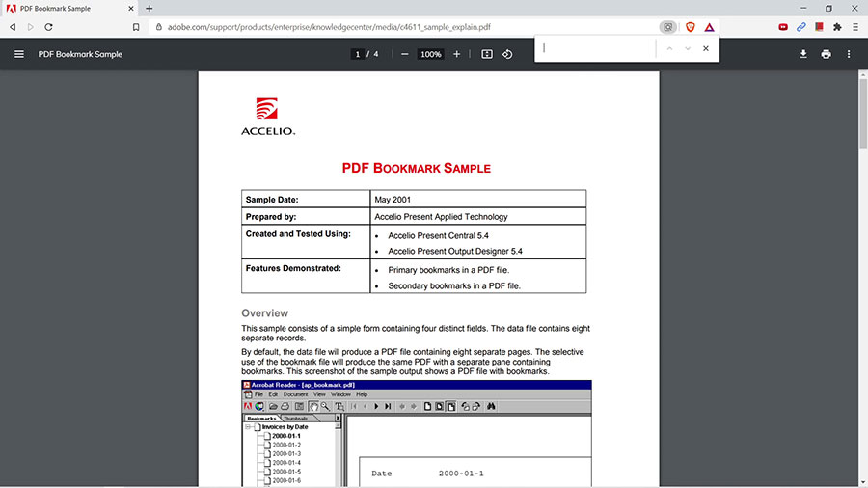
Task: Click Primary bookmarks in a PDF file bullet
Action: point(448,270)
